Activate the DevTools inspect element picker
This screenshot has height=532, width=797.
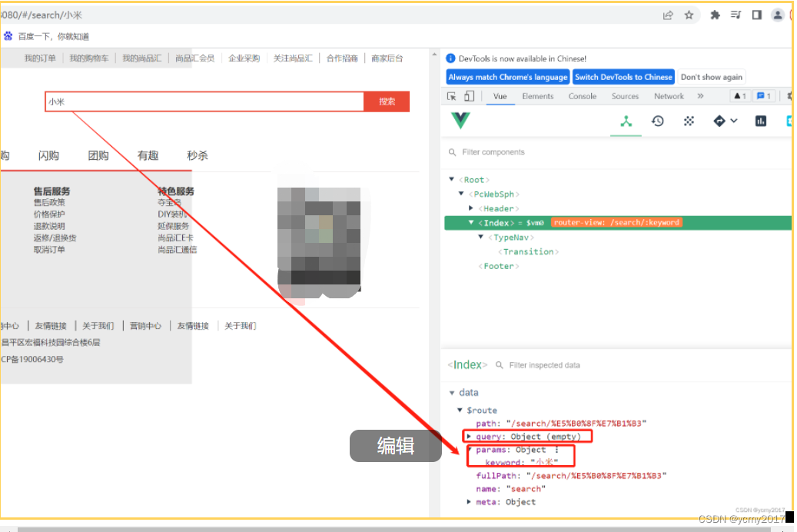451,96
